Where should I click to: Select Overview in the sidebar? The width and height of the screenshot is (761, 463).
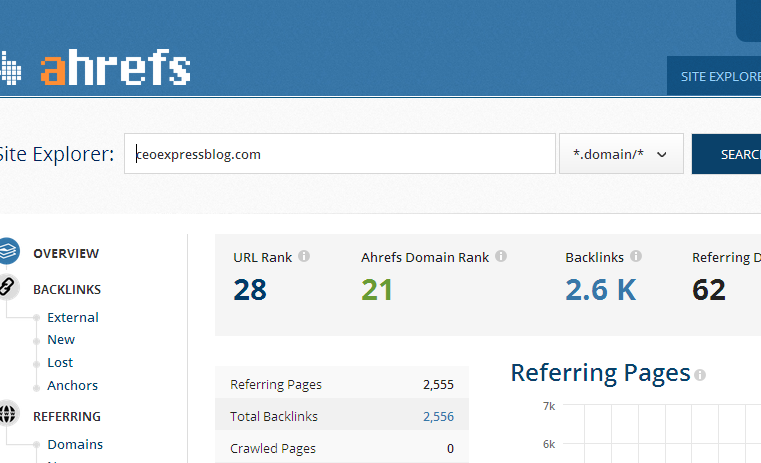66,253
